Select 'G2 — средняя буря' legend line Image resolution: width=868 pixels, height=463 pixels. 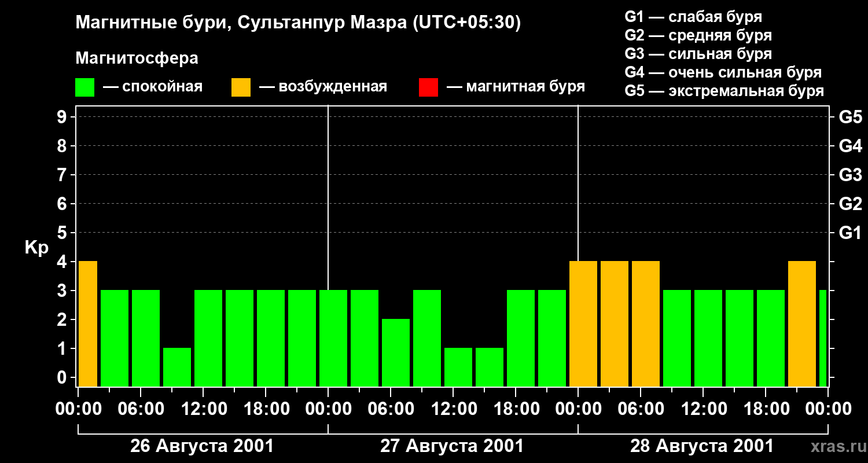[698, 35]
